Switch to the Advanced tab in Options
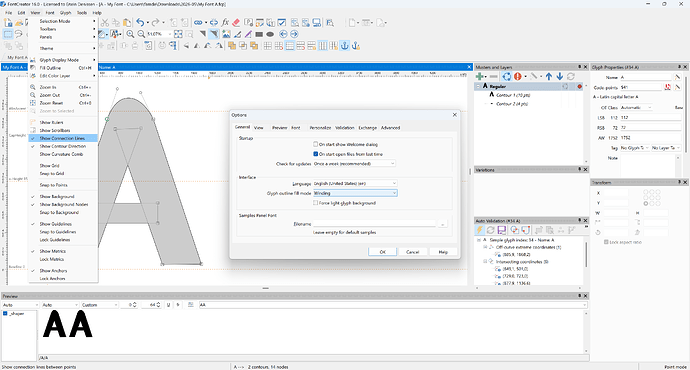Viewport: 690px width, 370px height. coord(390,128)
